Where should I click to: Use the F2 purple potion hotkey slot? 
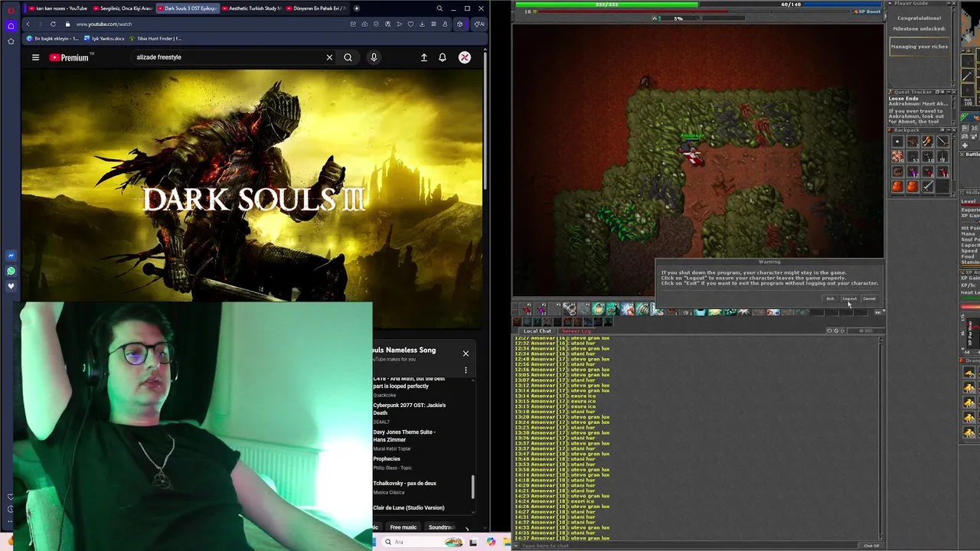click(541, 309)
